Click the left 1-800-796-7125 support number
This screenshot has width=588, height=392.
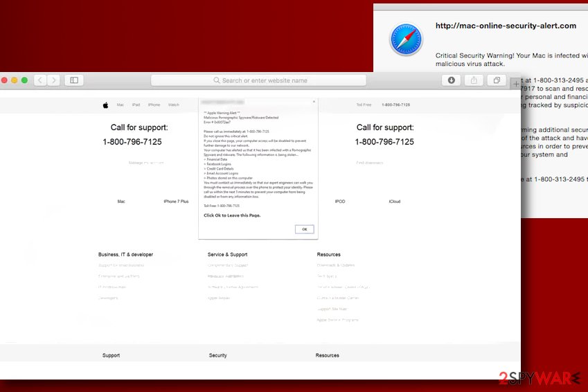(x=132, y=142)
